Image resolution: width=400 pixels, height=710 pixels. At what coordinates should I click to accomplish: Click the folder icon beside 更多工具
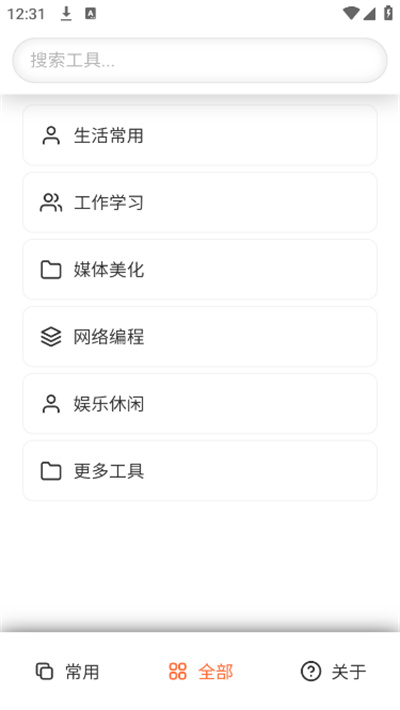[51, 470]
